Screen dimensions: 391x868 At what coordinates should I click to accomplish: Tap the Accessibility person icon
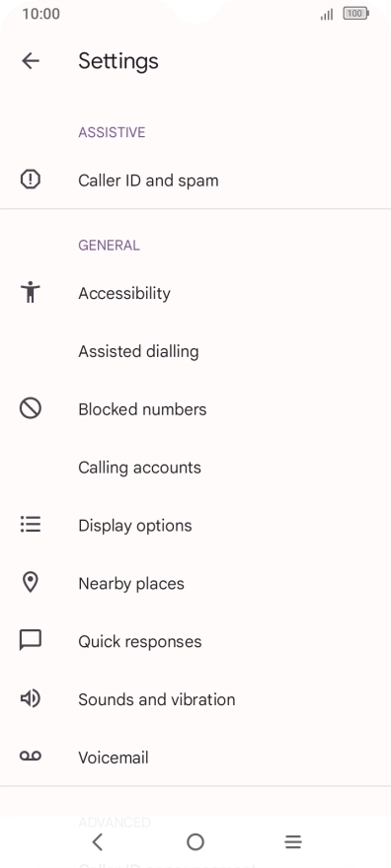click(x=31, y=292)
